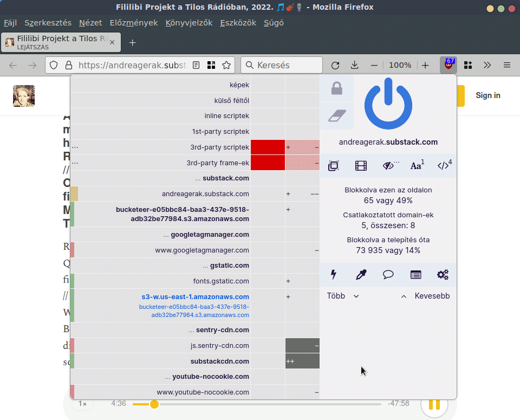Image resolution: width=520 pixels, height=420 pixels.
Task: Open downloads toolbar icon
Action: click(354, 65)
